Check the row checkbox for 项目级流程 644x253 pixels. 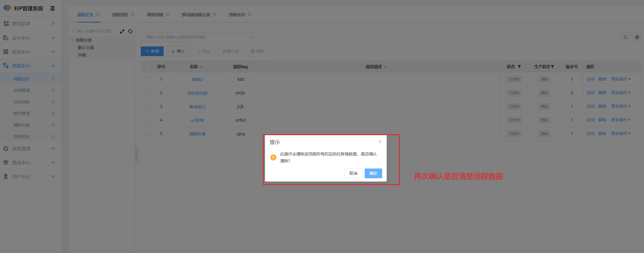coord(147,93)
